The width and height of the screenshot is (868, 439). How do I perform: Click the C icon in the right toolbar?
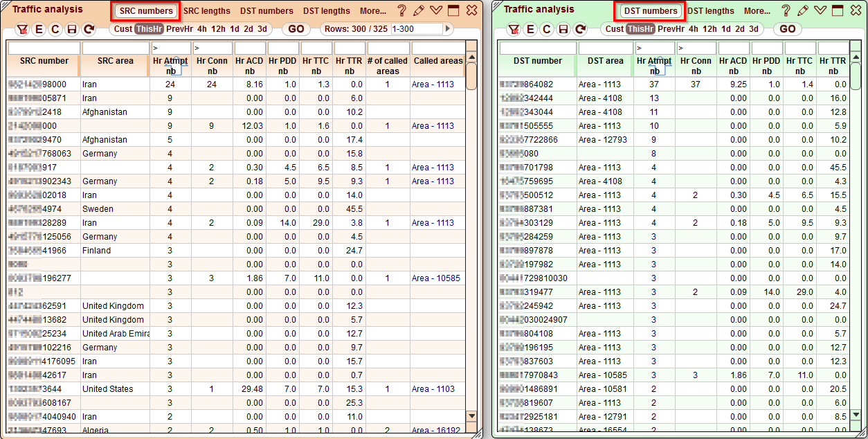point(546,29)
